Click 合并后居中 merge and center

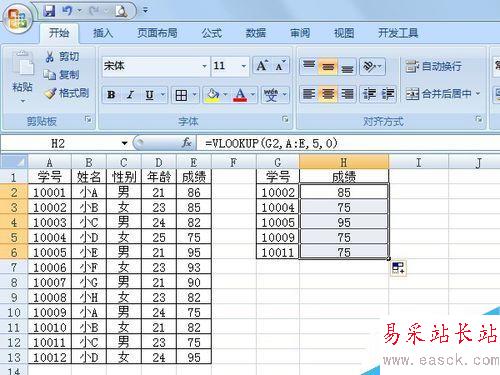[x=438, y=94]
